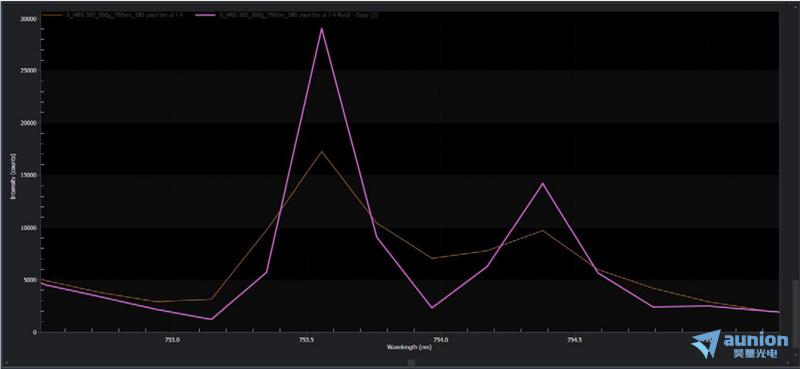Screen dimensions: 800x369
Task: Click the 'Wavelength (nm)' axis label
Action: 409,347
